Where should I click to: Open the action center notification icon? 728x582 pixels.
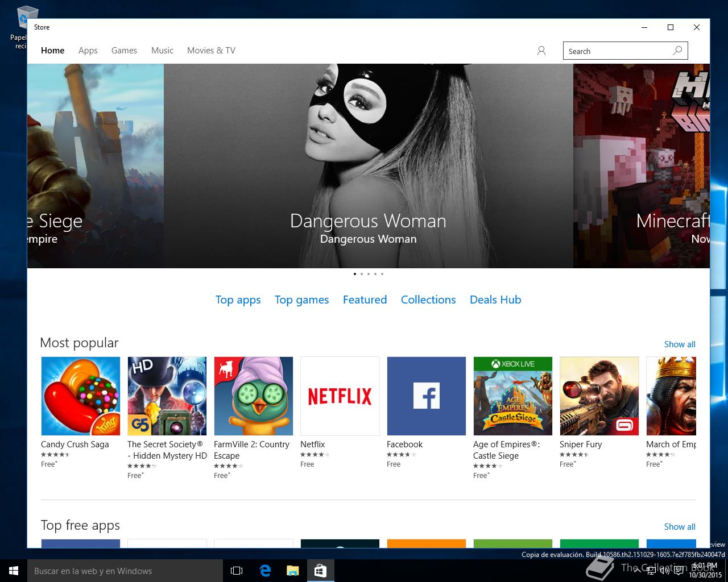[679, 571]
